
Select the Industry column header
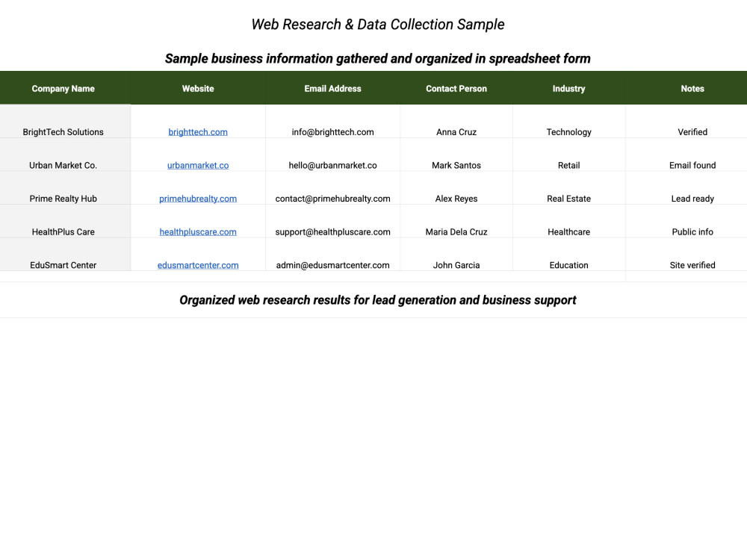click(x=568, y=89)
